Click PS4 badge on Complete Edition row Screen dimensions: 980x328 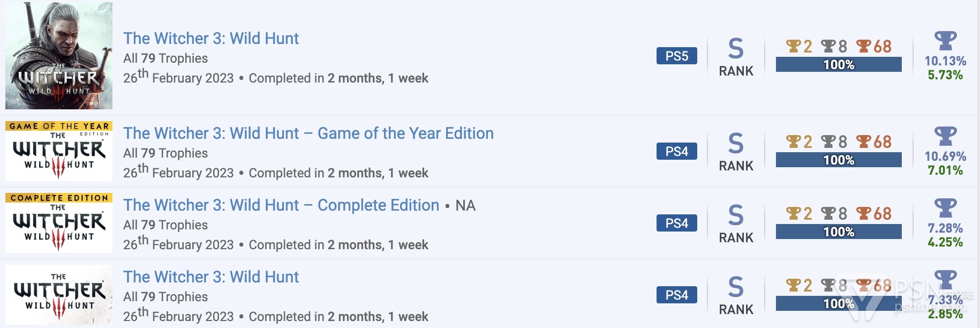677,223
